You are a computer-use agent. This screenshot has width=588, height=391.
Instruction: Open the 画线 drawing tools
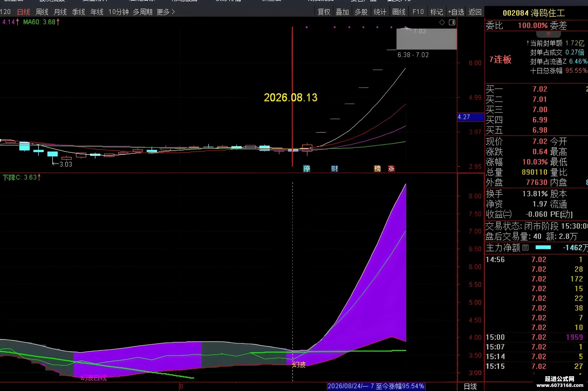tap(399, 12)
